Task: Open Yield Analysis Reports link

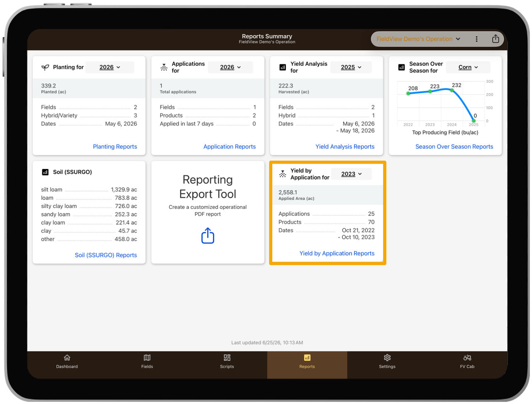Action: tap(345, 147)
